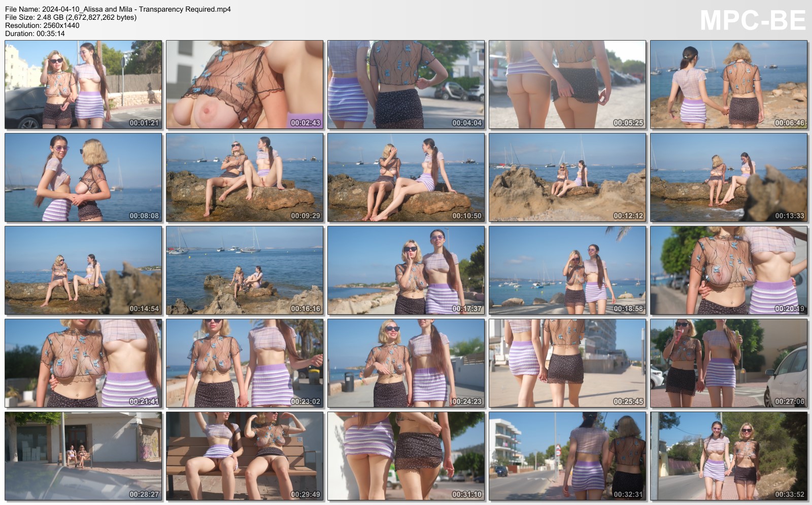The width and height of the screenshot is (812, 505).
Task: Pick the frame stamped 00:05:25
Action: (x=567, y=85)
